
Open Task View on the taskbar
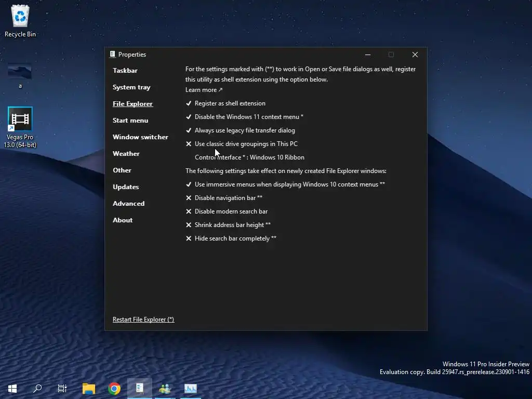coord(62,389)
